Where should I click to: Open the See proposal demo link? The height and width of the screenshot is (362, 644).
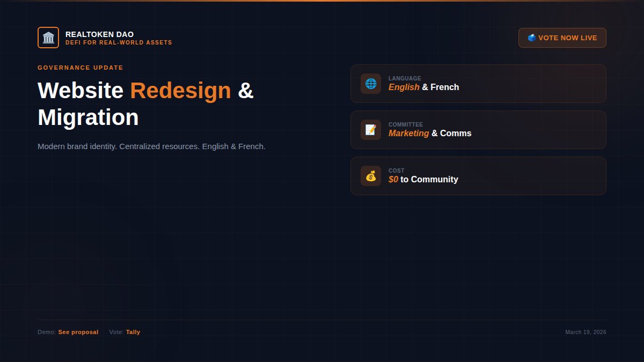tap(78, 332)
